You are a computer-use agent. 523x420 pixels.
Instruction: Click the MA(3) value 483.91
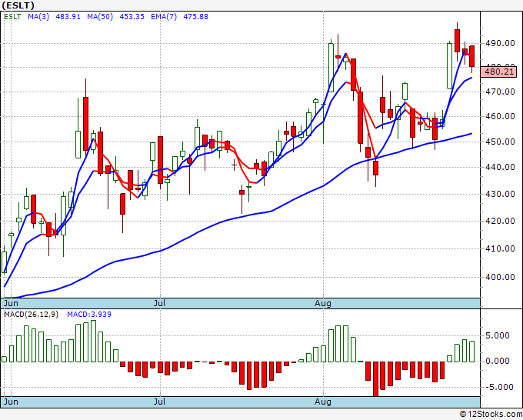[68, 17]
